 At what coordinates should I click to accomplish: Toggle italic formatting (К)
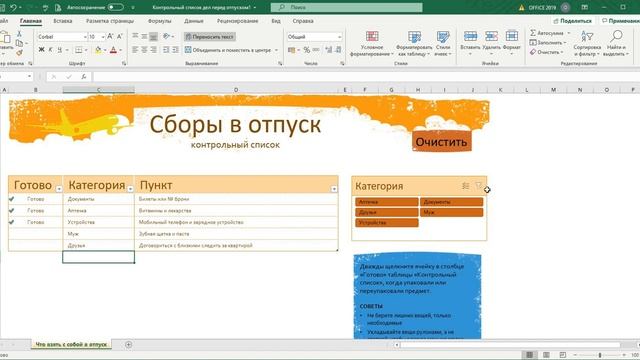[x=50, y=50]
